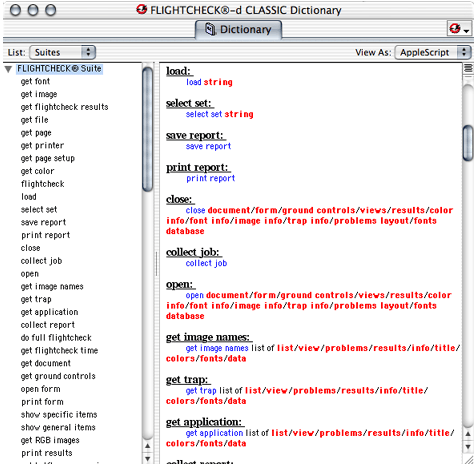Click the left list scrollbar thumb
The width and height of the screenshot is (474, 464).
point(147,129)
